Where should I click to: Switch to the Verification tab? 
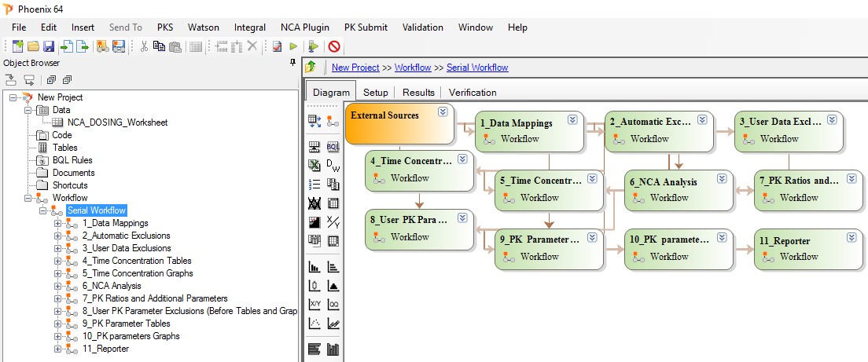473,93
